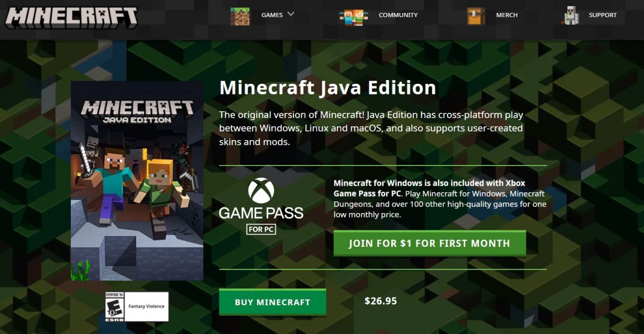Click the Minecraft logo in the header
Image resolution: width=644 pixels, height=334 pixels.
[71, 17]
